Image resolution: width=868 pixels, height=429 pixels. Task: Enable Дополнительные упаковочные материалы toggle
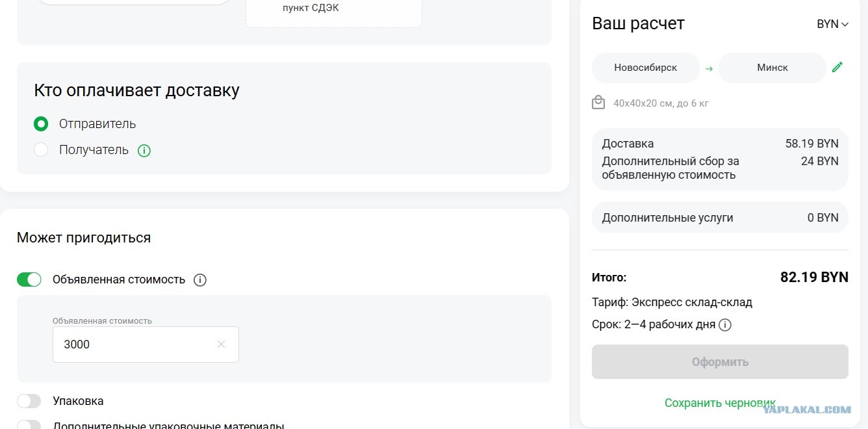pos(29,425)
